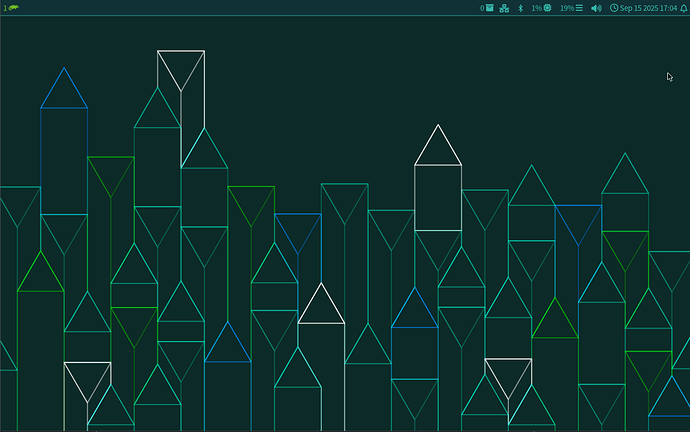Click the white inverted triangle at the bottom left
The width and height of the screenshot is (690, 432).
pos(87,376)
